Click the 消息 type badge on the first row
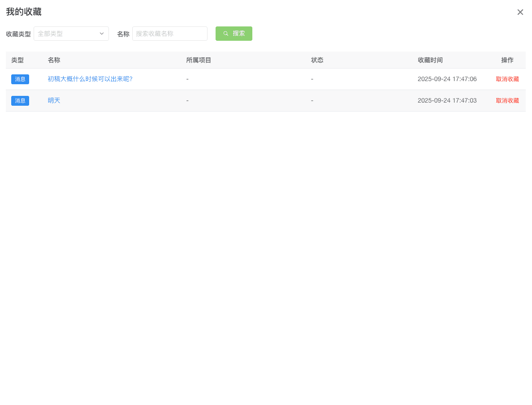 (20, 79)
